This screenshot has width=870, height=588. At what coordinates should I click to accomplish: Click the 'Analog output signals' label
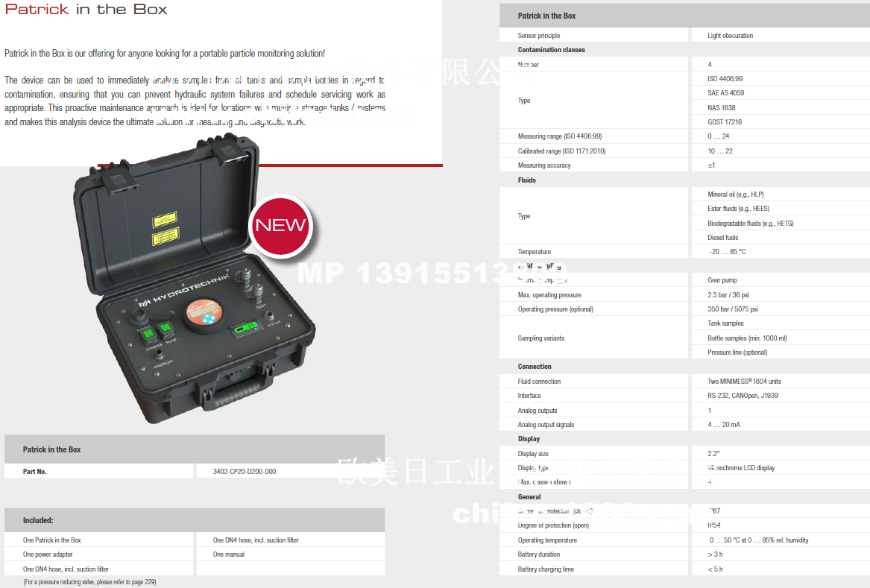546,425
